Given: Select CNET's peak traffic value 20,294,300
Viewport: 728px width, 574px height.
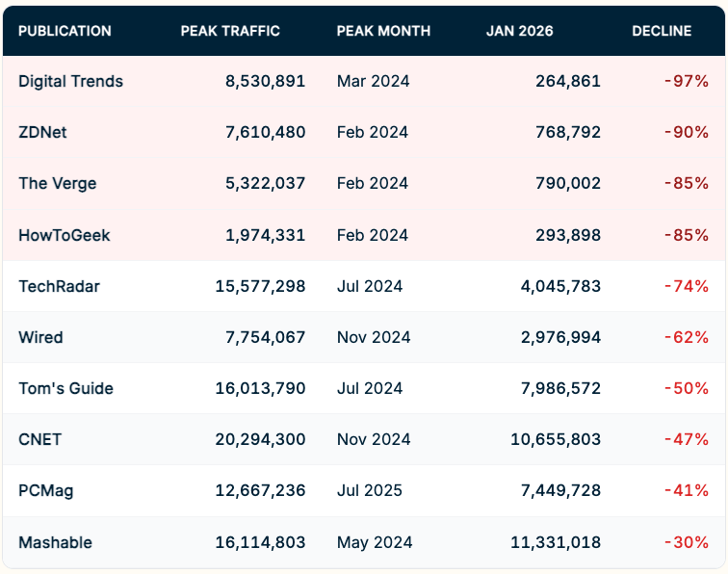Looking at the screenshot, I should (260, 439).
